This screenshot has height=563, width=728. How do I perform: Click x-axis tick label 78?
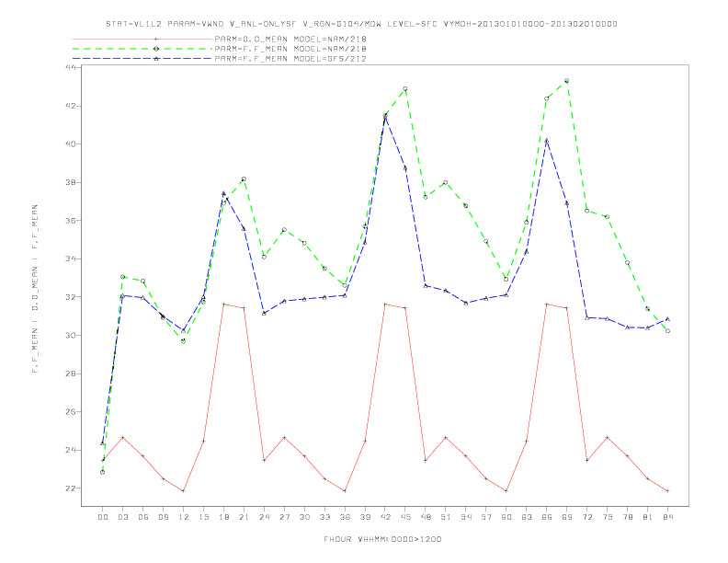(628, 517)
